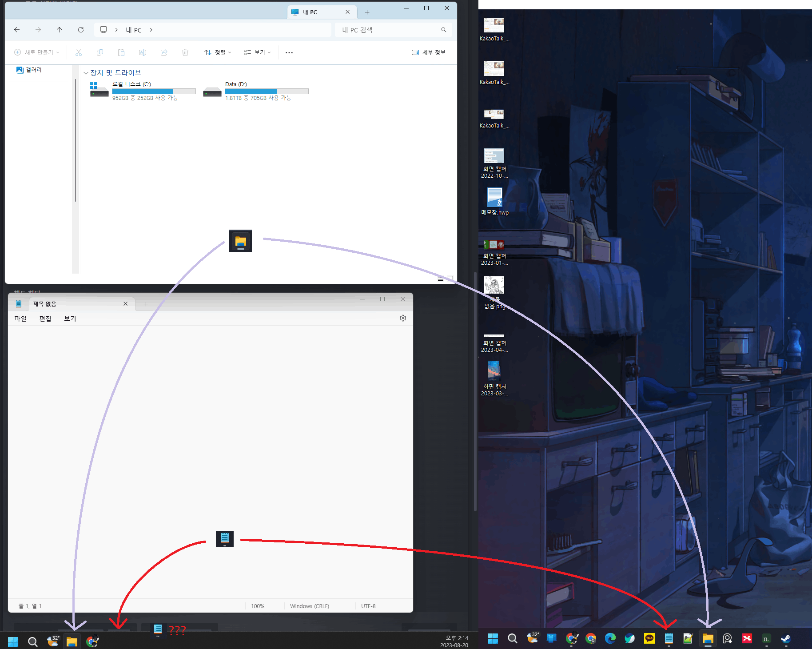812x649 pixels.
Task: Select 갤러리 in the navigation pane
Action: click(29, 70)
